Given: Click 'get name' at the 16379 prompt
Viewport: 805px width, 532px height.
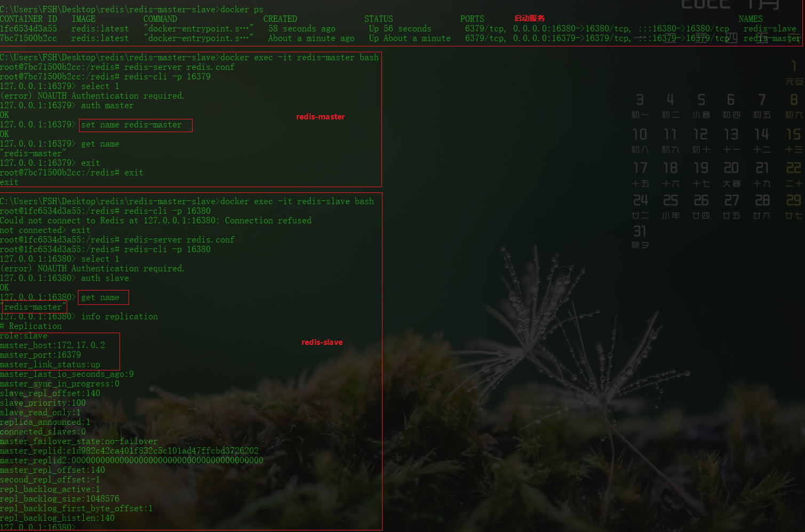Looking at the screenshot, I should 100,143.
